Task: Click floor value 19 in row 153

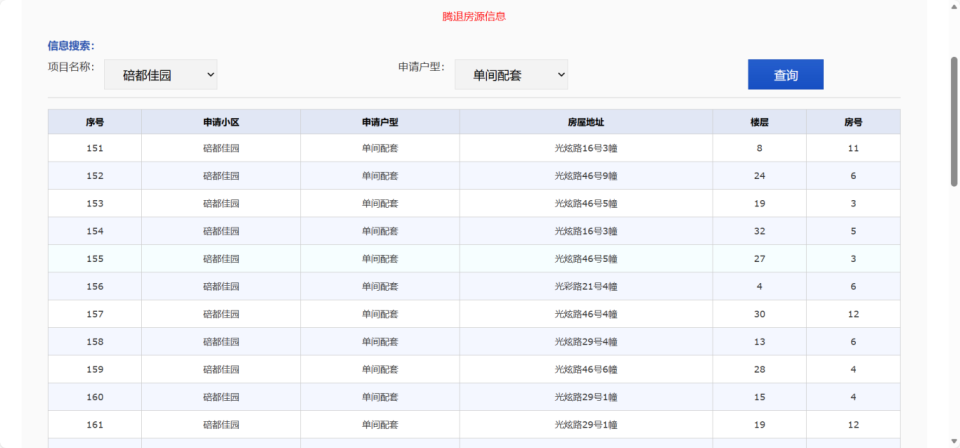Action: click(x=760, y=203)
